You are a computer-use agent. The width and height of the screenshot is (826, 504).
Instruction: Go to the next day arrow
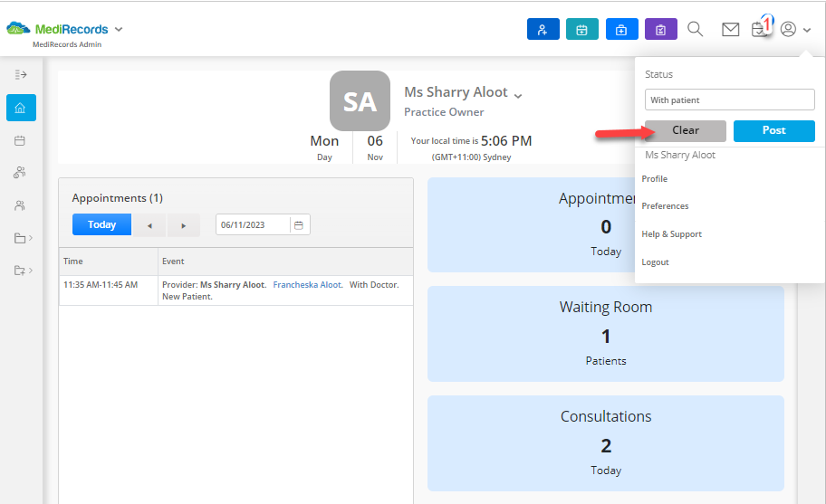[x=183, y=225]
